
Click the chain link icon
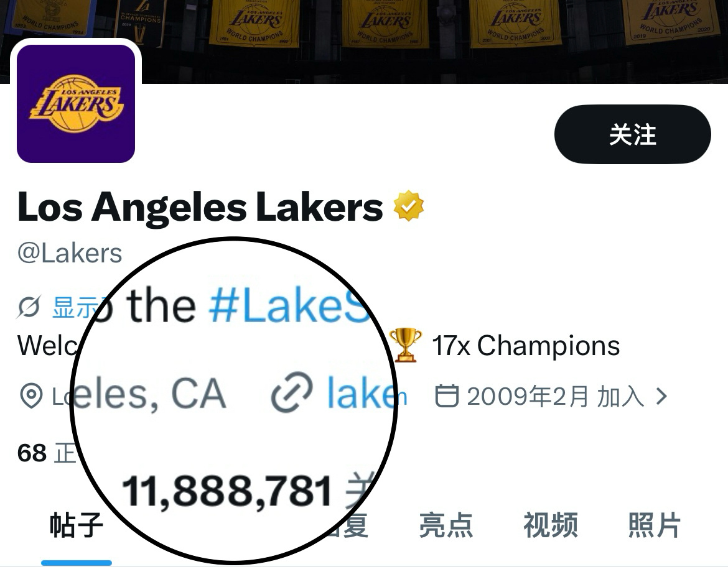[x=292, y=392]
